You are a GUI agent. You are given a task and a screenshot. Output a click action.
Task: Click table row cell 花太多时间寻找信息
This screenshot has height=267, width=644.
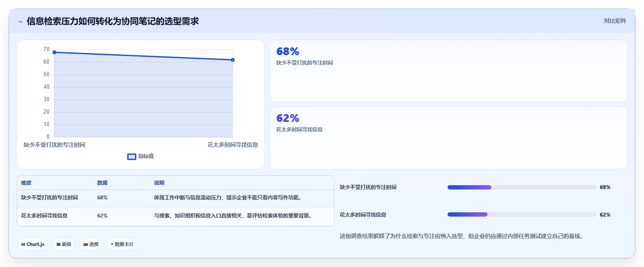tap(44, 216)
